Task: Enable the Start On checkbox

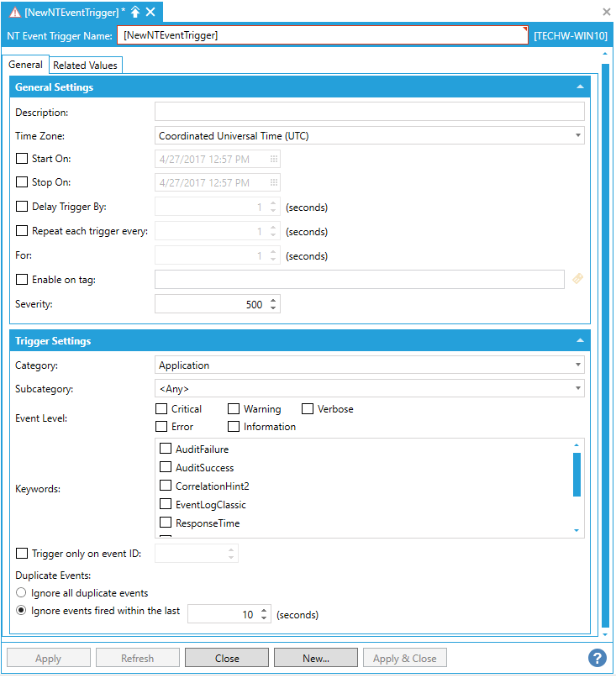Action: [x=22, y=159]
